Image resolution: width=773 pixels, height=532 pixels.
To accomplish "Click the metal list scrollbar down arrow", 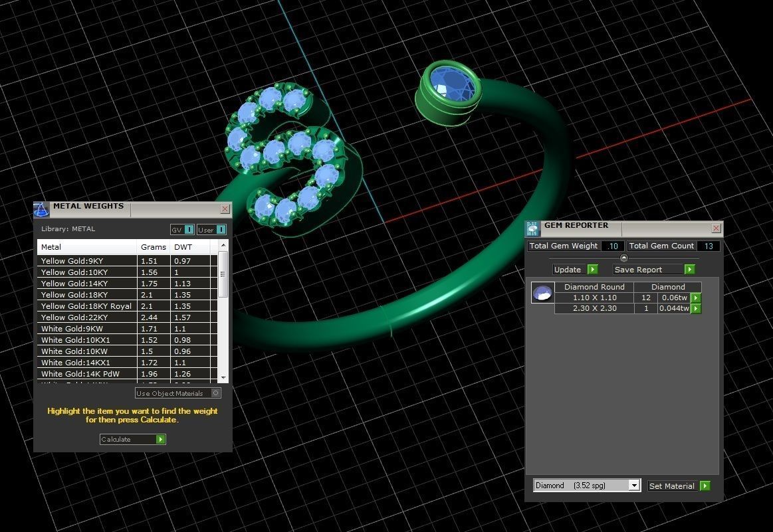I will [x=223, y=378].
